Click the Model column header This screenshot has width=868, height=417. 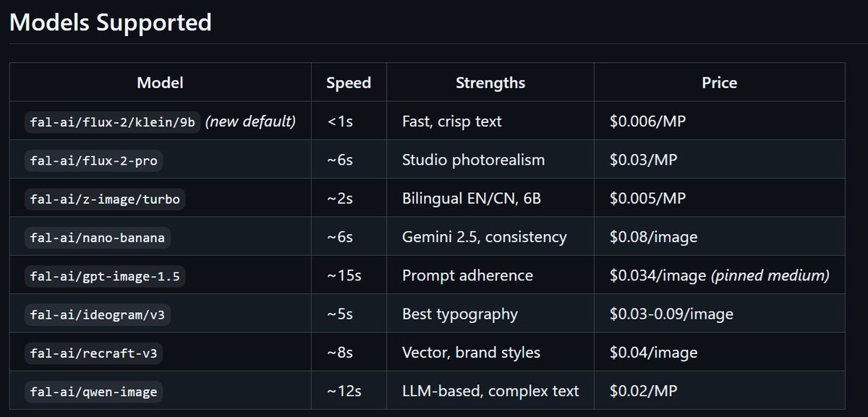(x=160, y=82)
